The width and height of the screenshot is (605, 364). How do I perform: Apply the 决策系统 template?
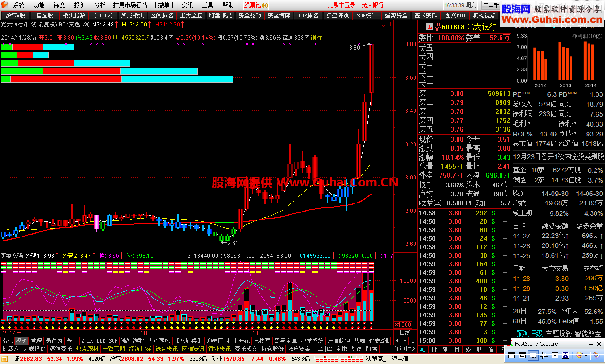[x=312, y=340]
